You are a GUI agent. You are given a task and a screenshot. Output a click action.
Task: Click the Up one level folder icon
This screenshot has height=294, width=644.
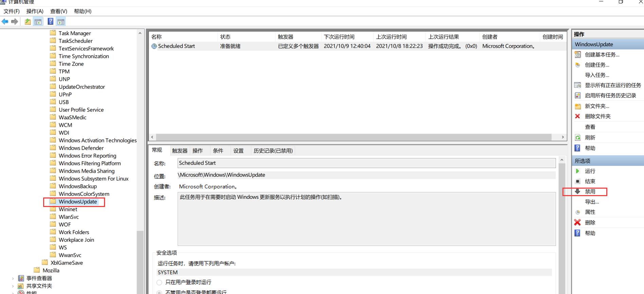[x=28, y=22]
